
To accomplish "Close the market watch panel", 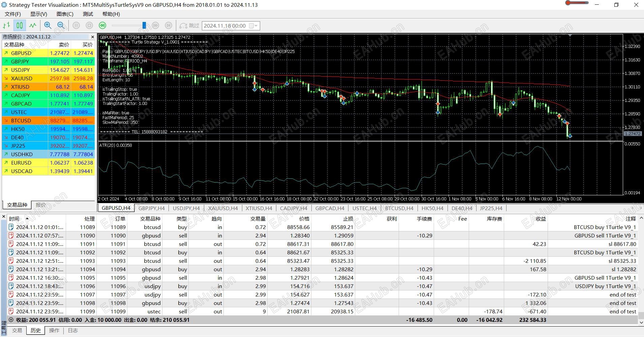I will tap(93, 37).
